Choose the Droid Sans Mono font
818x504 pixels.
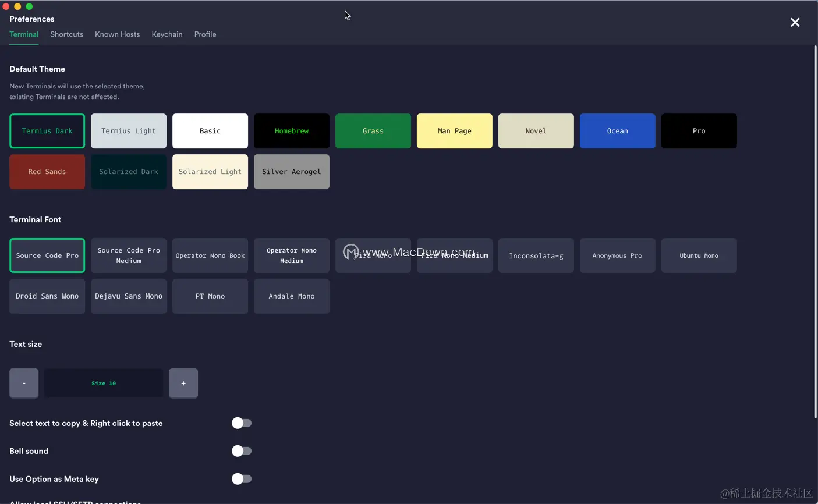click(x=47, y=296)
